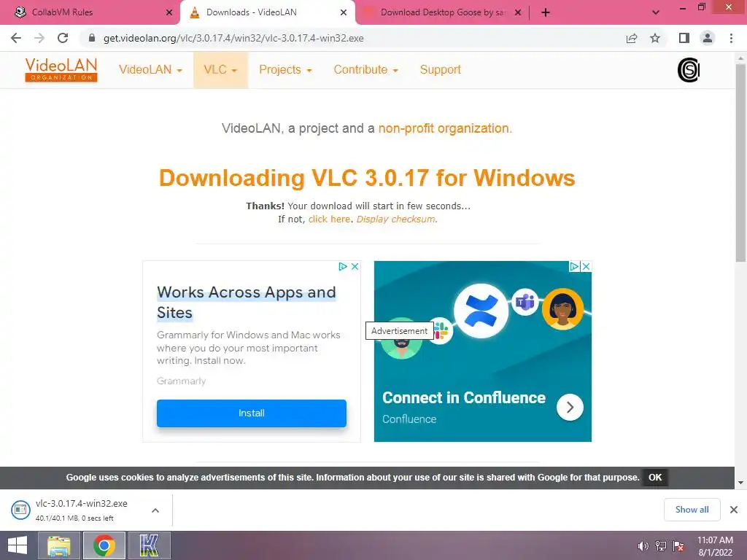Click the address bar URL

tap(233, 38)
